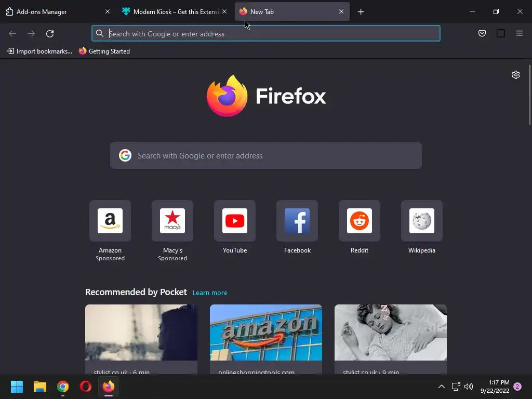The image size is (532, 399).
Task: Switch to the Add-ons Manager tab
Action: [x=58, y=12]
